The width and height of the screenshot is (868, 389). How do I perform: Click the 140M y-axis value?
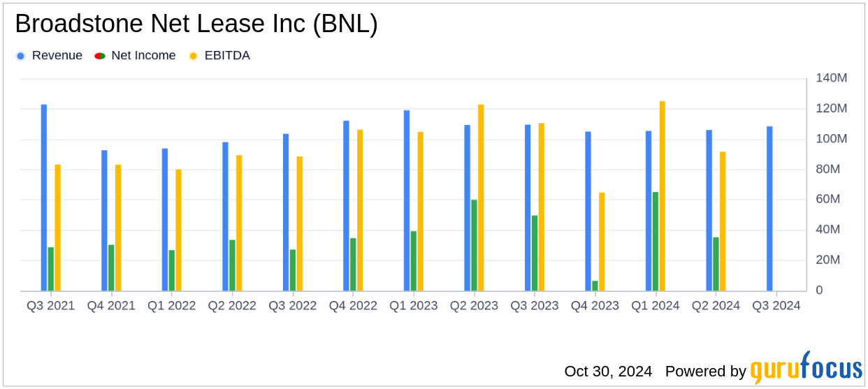tap(831, 78)
